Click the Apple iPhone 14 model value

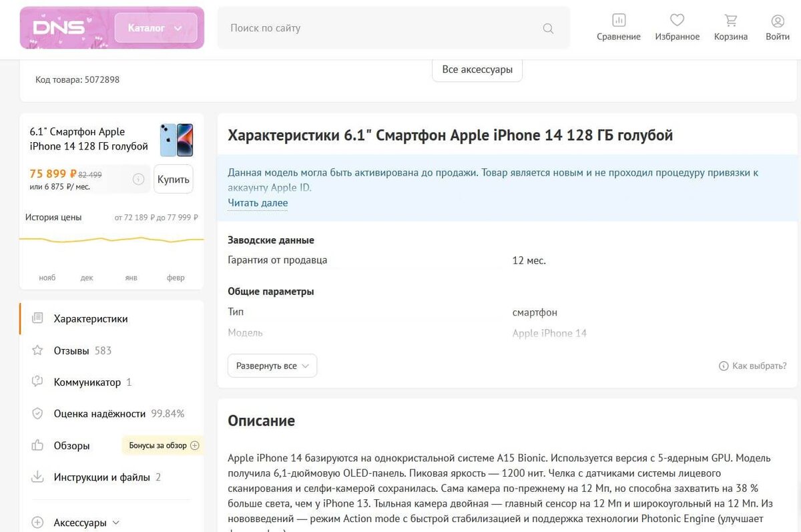pos(549,333)
